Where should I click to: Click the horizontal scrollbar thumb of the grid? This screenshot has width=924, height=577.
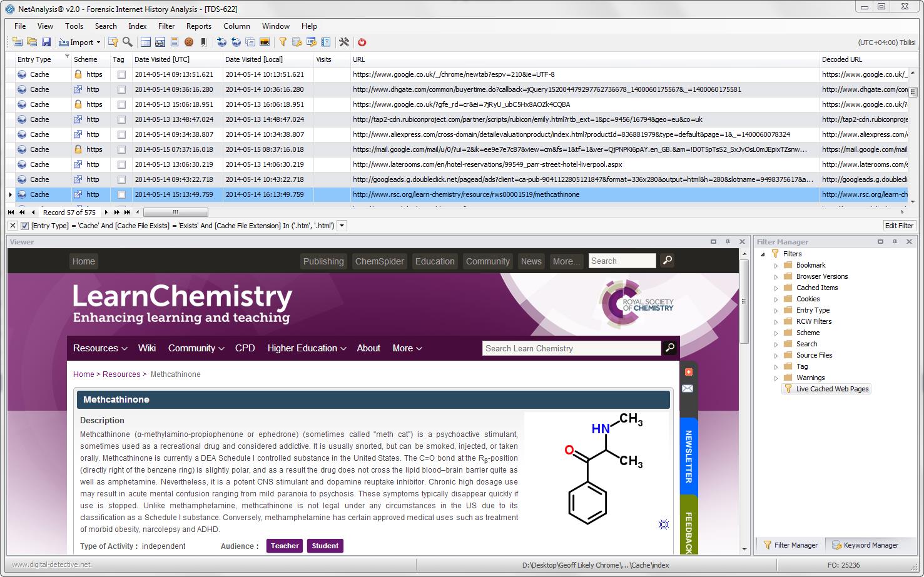point(176,213)
